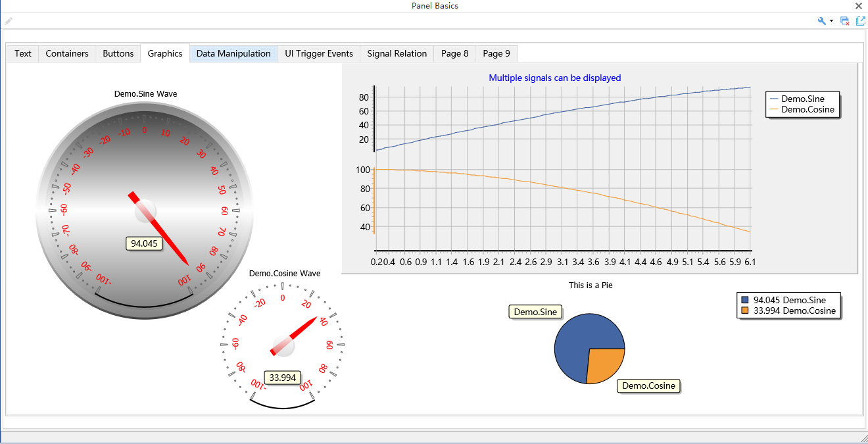
Task: Click the pop-out panel icon
Action: [860, 21]
